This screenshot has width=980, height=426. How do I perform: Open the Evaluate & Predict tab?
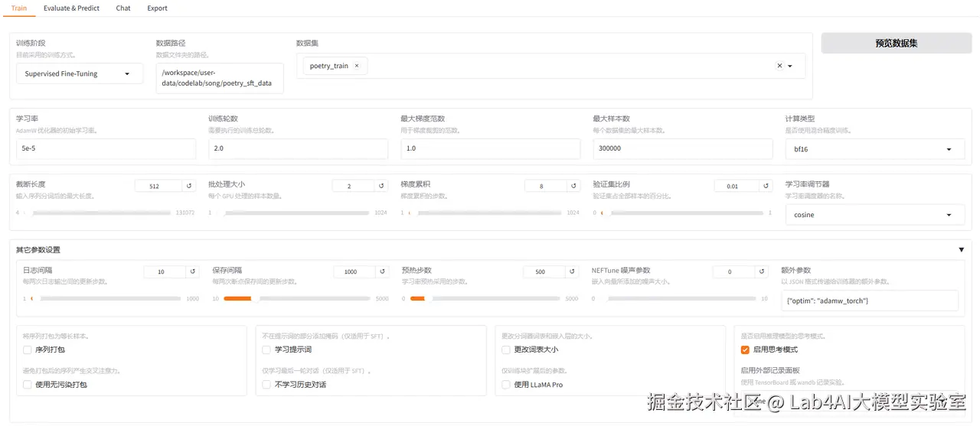(x=71, y=8)
